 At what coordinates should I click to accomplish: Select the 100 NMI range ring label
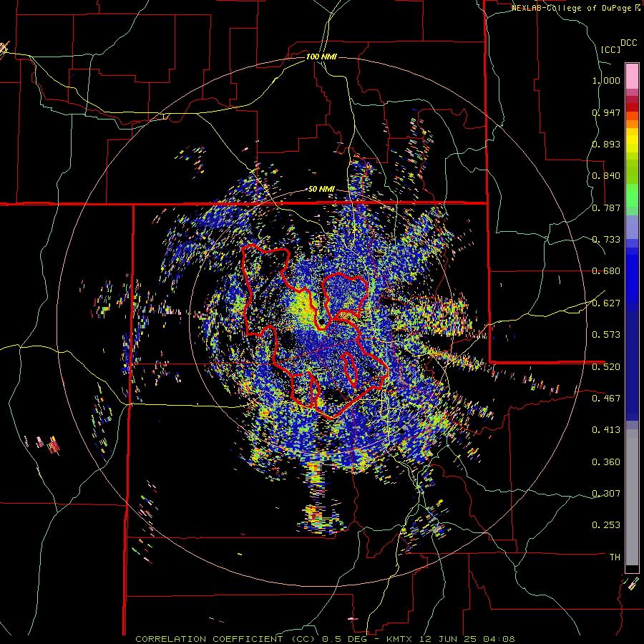pyautogui.click(x=321, y=57)
